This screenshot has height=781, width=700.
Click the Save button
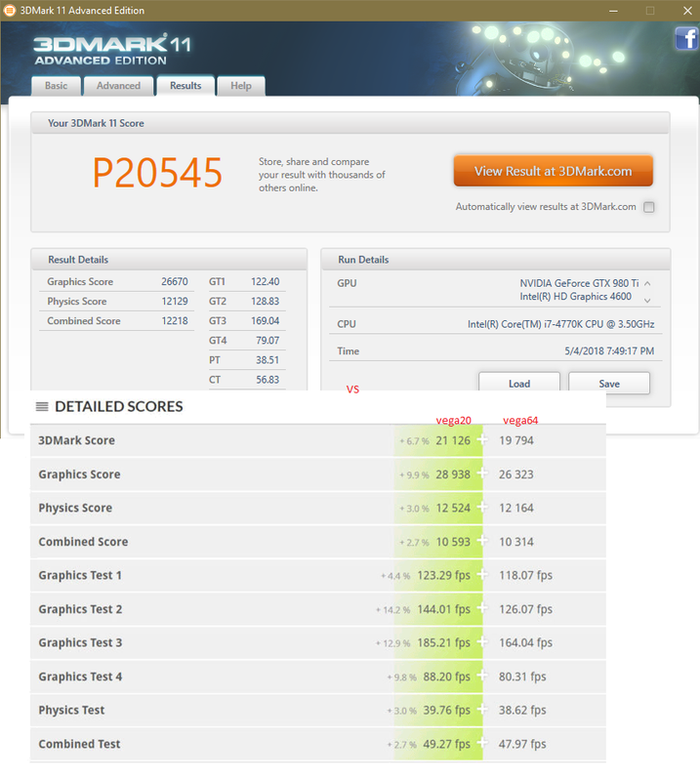pyautogui.click(x=609, y=384)
